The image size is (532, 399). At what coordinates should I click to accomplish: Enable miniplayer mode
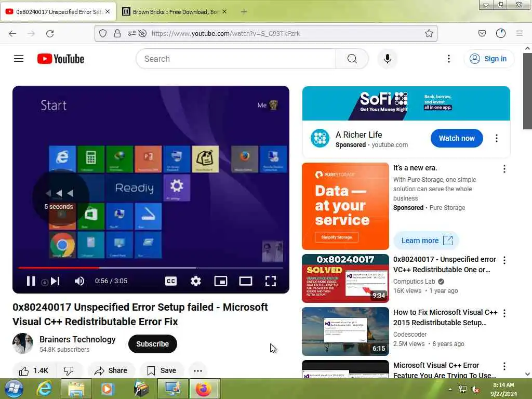coord(220,281)
